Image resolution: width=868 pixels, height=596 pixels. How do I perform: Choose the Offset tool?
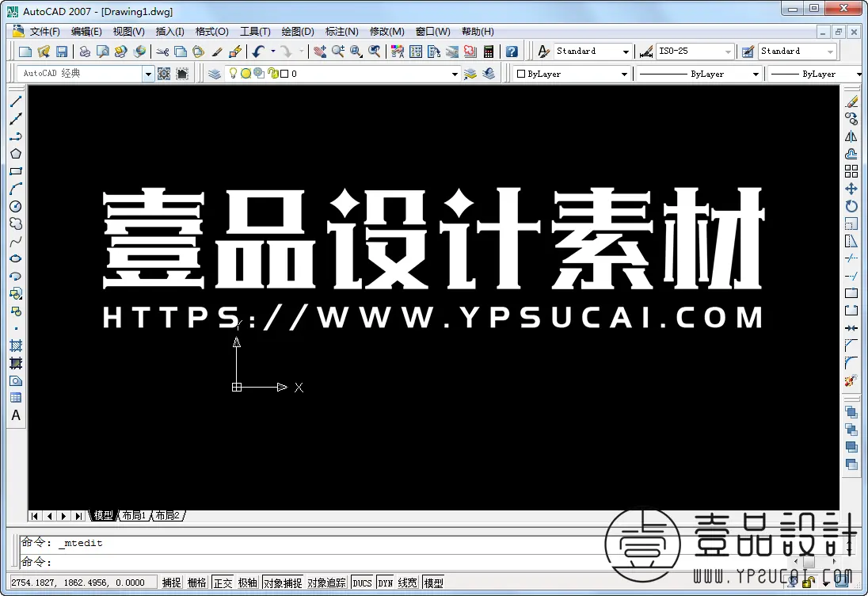851,154
